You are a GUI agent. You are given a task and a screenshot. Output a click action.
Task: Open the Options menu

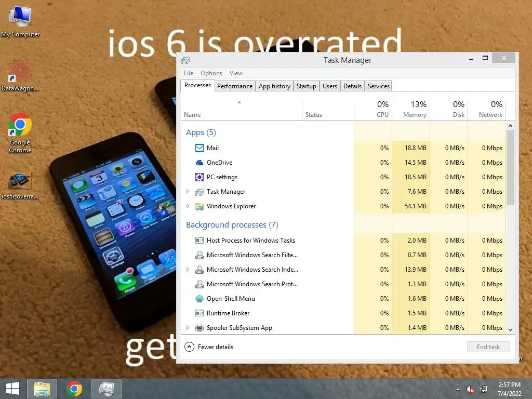point(211,73)
